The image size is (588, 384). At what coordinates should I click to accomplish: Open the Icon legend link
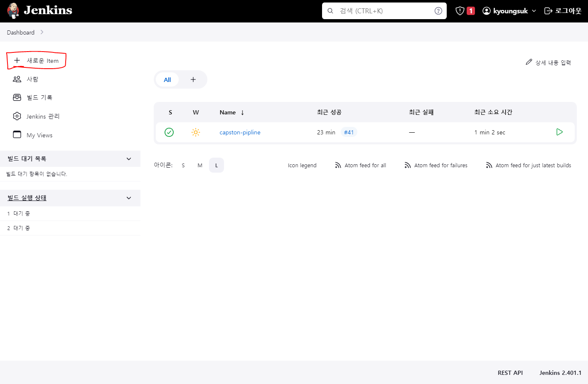click(x=302, y=165)
